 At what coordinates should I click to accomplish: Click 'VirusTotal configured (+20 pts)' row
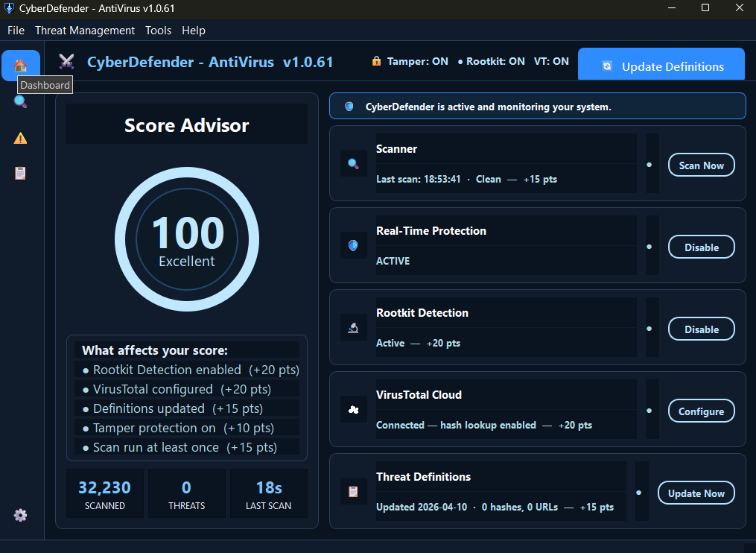(187, 389)
